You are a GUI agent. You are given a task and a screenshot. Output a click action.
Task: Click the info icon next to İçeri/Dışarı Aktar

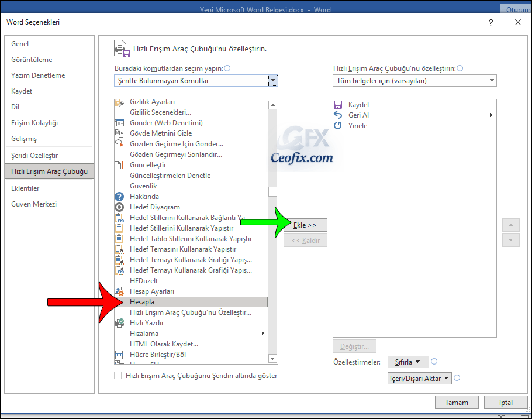pyautogui.click(x=457, y=378)
